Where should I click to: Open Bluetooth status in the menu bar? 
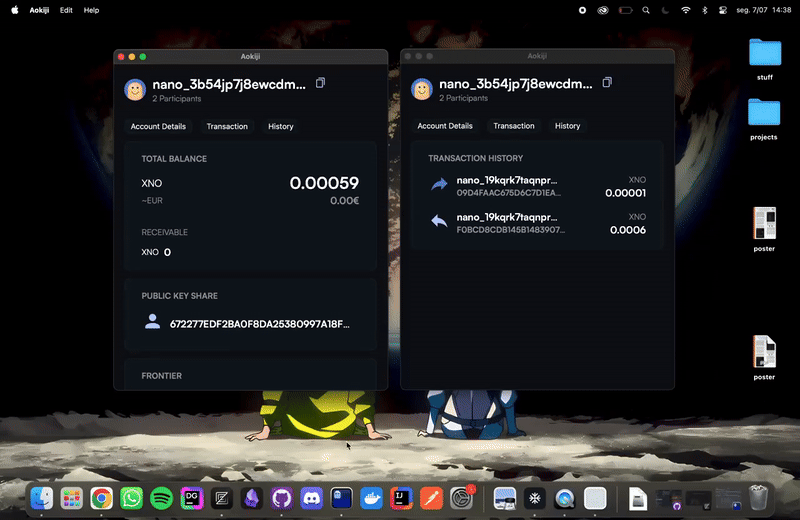[705, 10]
